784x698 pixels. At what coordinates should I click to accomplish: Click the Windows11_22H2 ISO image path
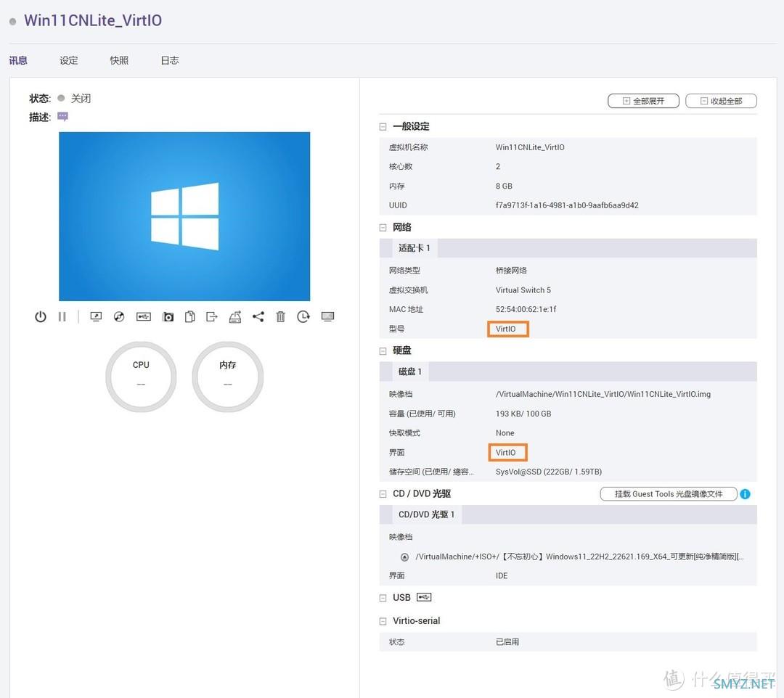coord(579,557)
